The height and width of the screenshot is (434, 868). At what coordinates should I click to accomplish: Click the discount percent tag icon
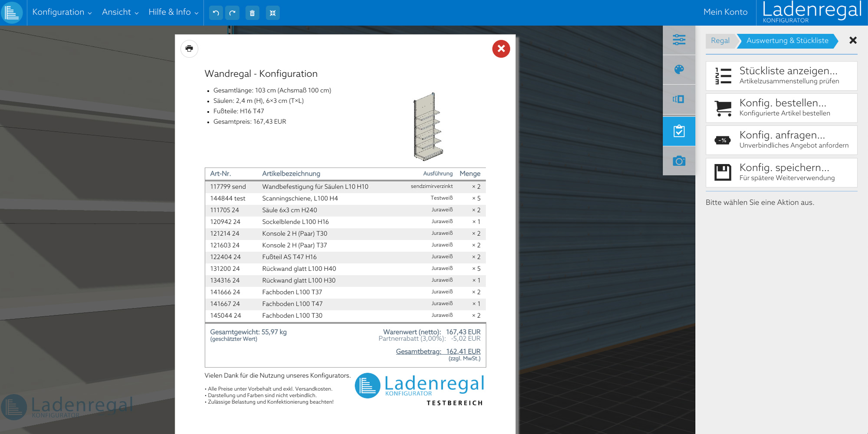coord(723,140)
